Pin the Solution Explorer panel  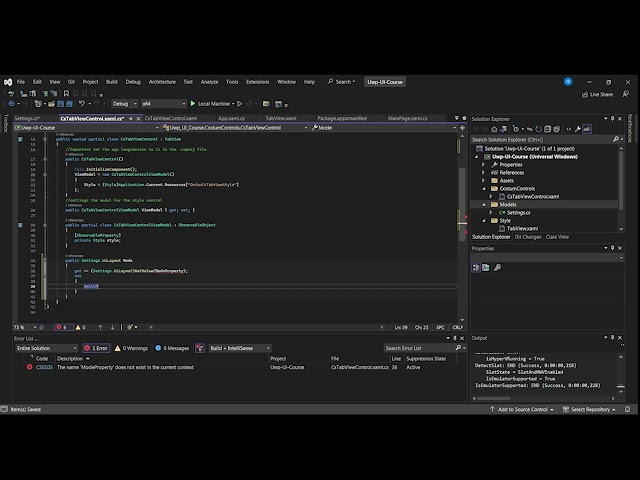[x=612, y=119]
